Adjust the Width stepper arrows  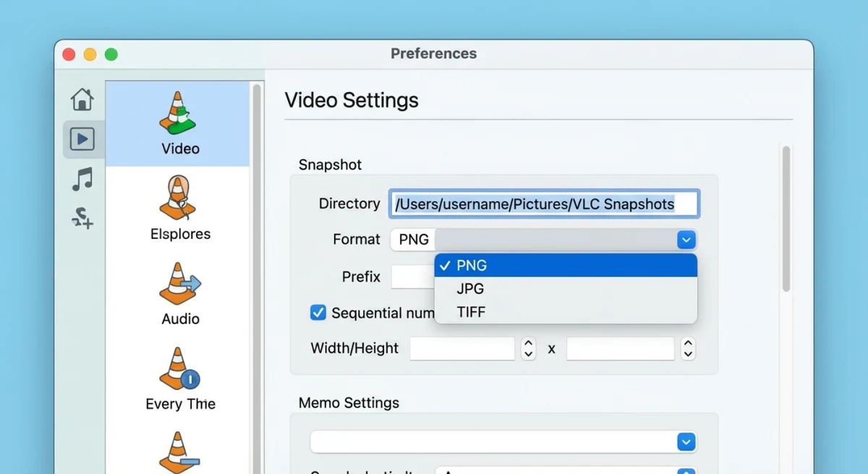[x=529, y=349]
